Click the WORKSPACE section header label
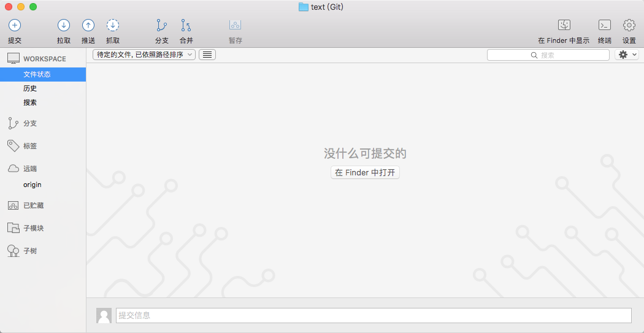 [x=45, y=59]
